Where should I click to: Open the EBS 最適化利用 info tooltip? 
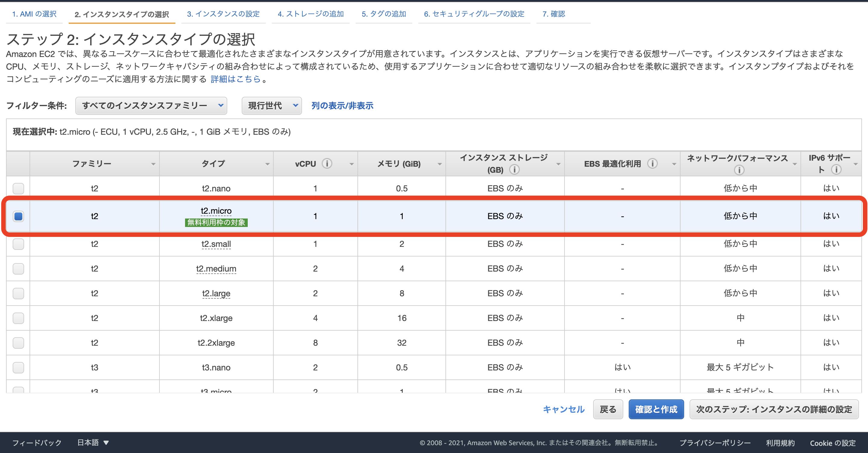pos(653,163)
